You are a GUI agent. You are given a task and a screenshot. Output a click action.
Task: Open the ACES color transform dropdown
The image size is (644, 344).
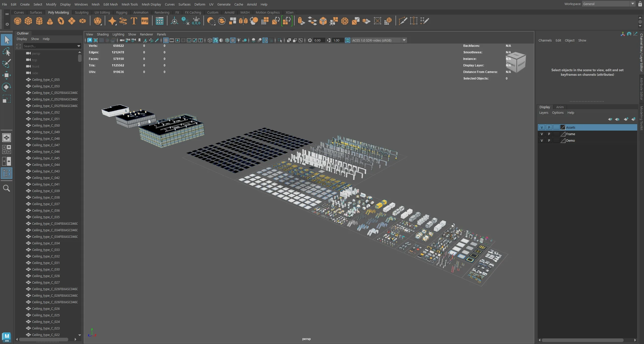(404, 40)
